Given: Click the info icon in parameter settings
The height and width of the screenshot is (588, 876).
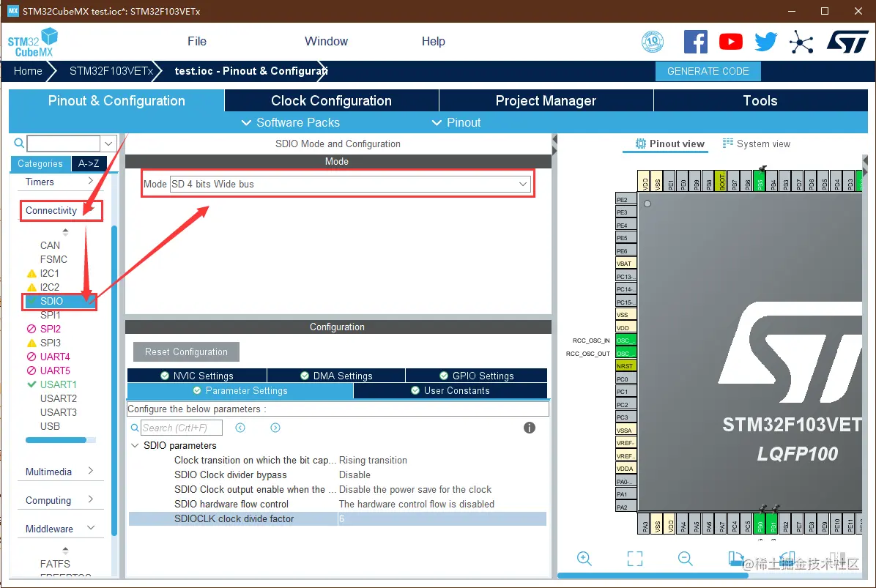Looking at the screenshot, I should pyautogui.click(x=529, y=428).
